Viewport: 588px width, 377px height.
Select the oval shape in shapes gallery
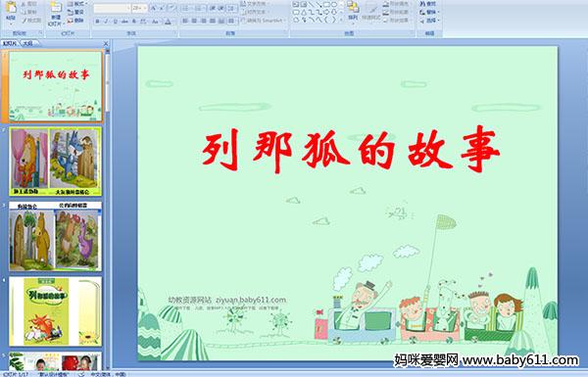click(335, 5)
